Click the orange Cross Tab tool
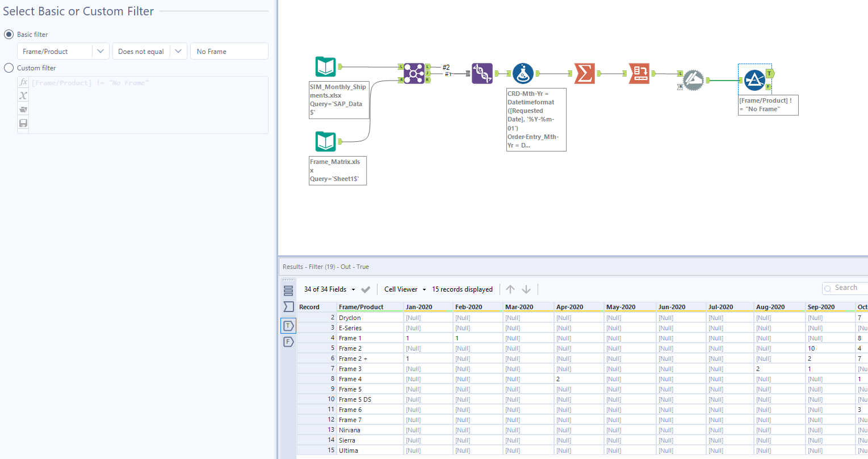This screenshot has height=459, width=868. (639, 73)
